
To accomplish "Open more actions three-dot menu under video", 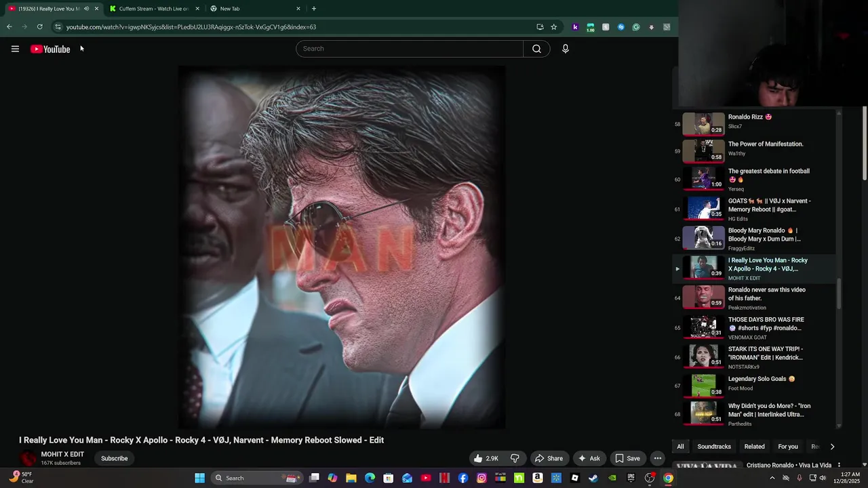I will click(x=657, y=458).
